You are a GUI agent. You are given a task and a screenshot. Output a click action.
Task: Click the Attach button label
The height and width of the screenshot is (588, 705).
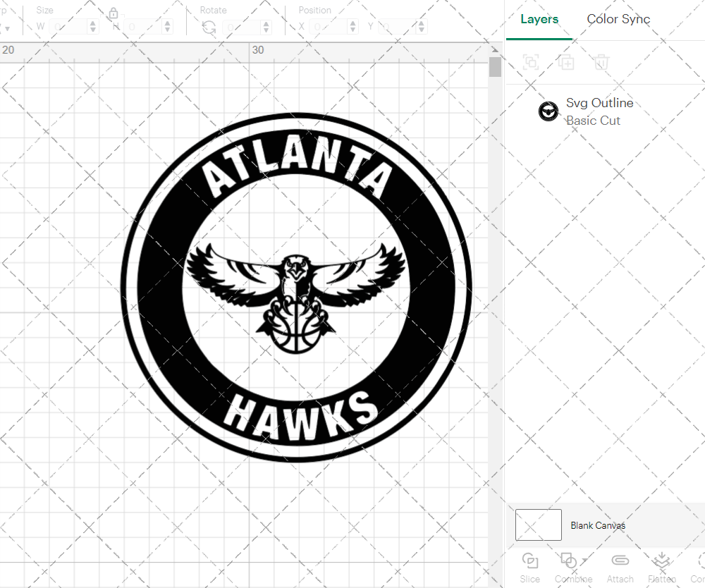pyautogui.click(x=620, y=579)
